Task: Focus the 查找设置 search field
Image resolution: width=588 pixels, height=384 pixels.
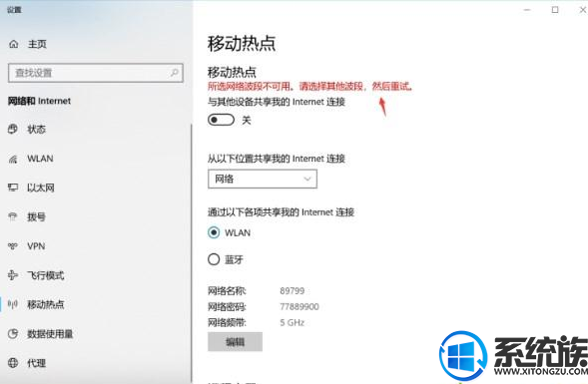Action: pyautogui.click(x=96, y=73)
